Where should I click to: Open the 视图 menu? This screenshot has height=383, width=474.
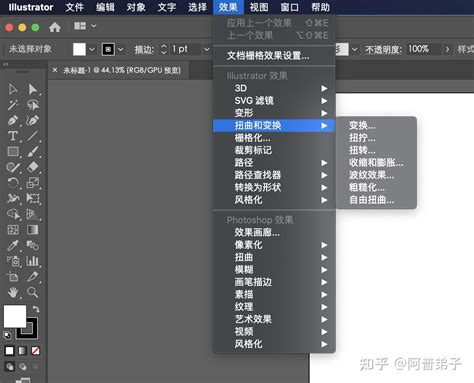259,7
